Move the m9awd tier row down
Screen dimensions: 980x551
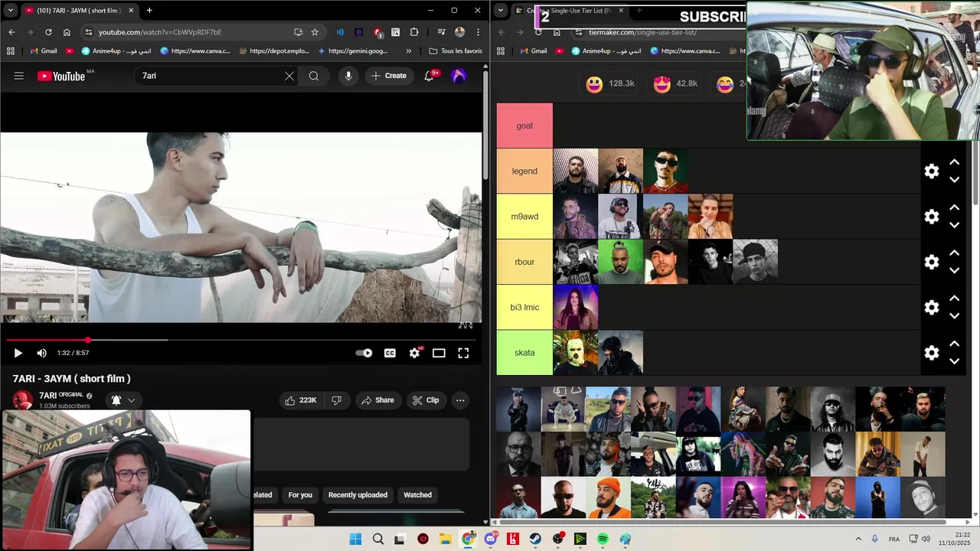click(x=955, y=225)
